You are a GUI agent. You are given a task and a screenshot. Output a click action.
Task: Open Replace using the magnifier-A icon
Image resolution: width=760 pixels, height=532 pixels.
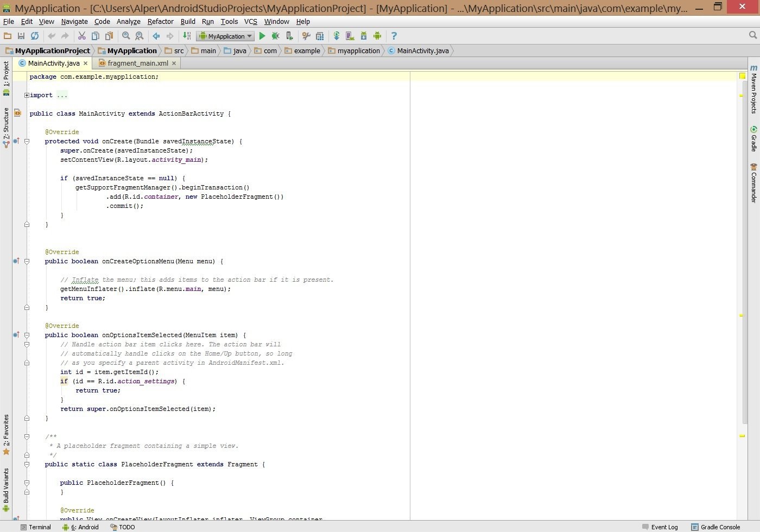(140, 36)
